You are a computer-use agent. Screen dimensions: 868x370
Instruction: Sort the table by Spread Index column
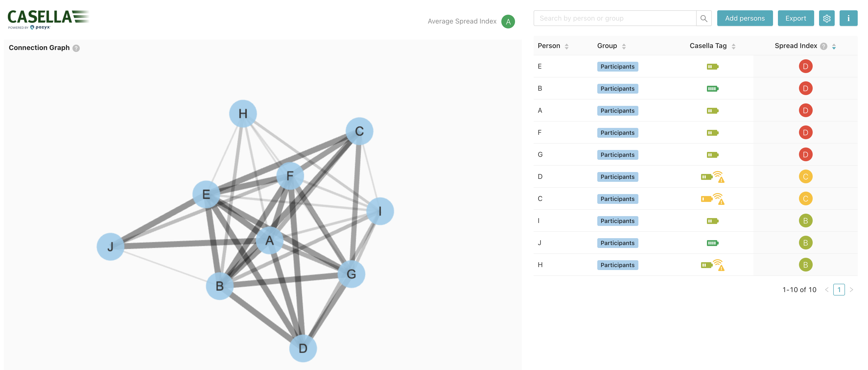click(834, 46)
